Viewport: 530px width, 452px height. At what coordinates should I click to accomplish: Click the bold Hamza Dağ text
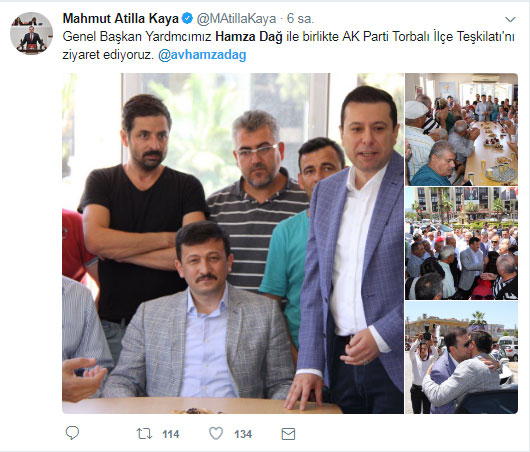(249, 37)
